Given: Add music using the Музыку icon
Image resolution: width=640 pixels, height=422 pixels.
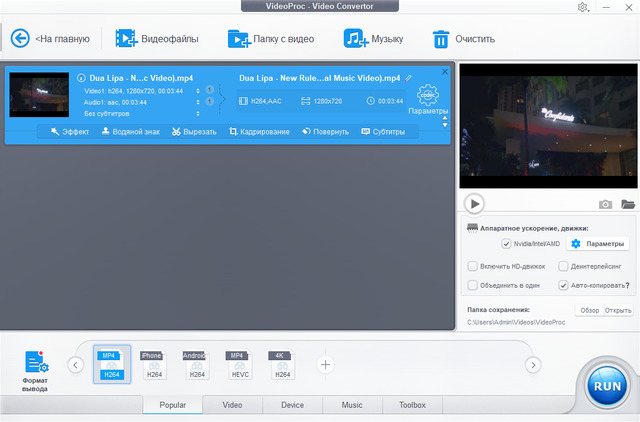Looking at the screenshot, I should [354, 39].
